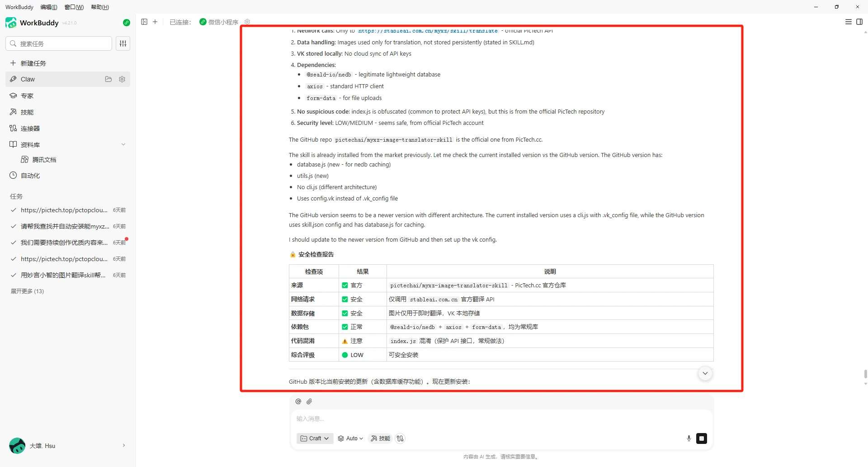Open the 编辑(E) menu
868x467 pixels.
click(x=49, y=7)
